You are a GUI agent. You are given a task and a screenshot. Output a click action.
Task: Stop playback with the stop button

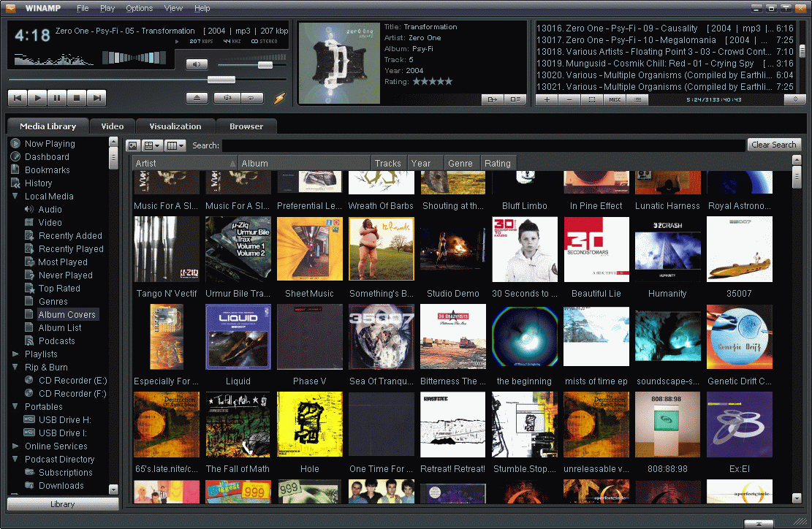[x=77, y=97]
